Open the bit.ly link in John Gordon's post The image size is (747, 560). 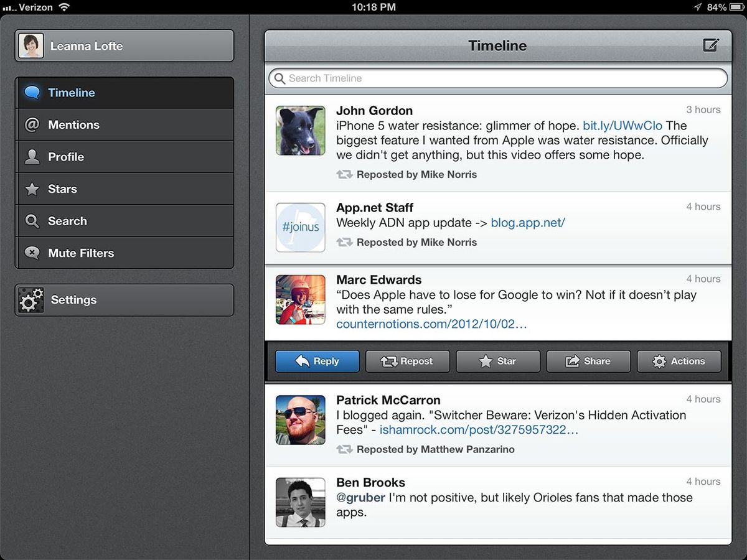(x=622, y=126)
